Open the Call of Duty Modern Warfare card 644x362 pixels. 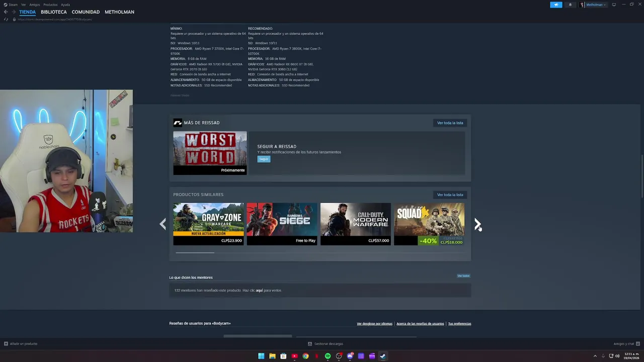tap(356, 224)
